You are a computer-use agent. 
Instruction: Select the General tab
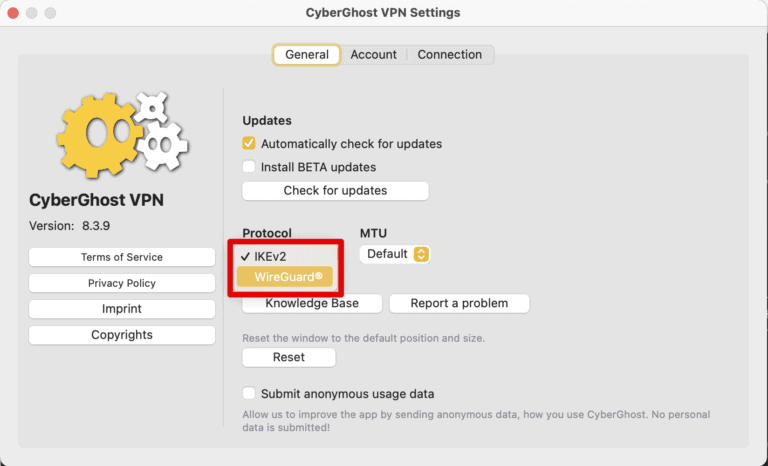tap(306, 55)
